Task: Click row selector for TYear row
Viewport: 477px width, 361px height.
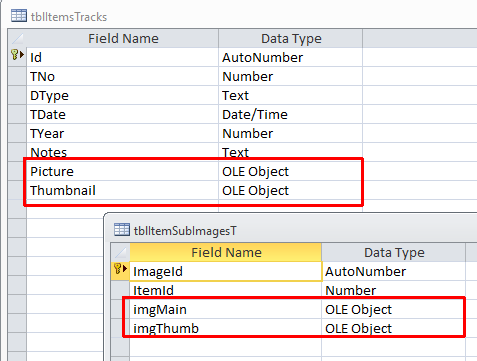Action: [17, 133]
